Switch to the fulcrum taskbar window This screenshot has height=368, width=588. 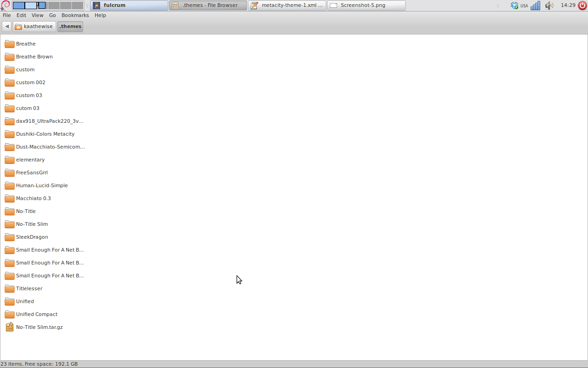129,6
